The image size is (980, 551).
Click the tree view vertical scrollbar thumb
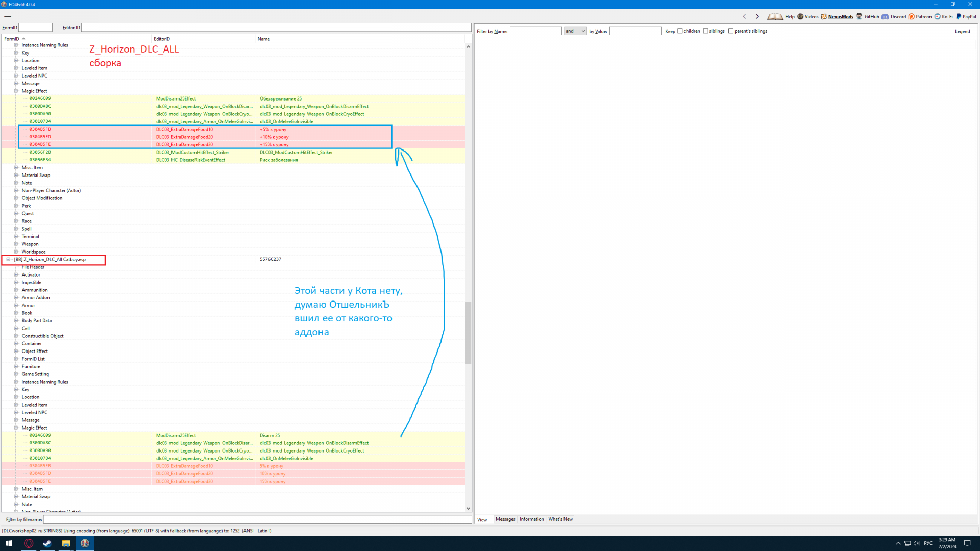(468, 332)
